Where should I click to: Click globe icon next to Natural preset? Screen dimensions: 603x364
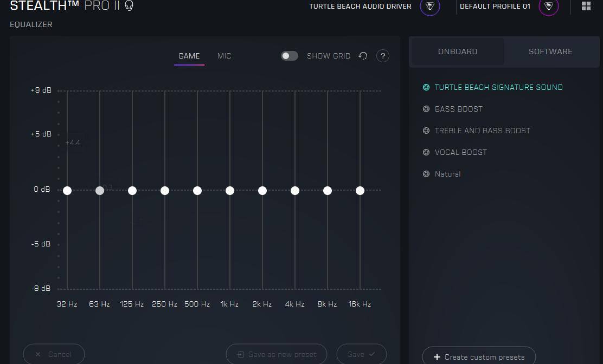pyautogui.click(x=426, y=174)
